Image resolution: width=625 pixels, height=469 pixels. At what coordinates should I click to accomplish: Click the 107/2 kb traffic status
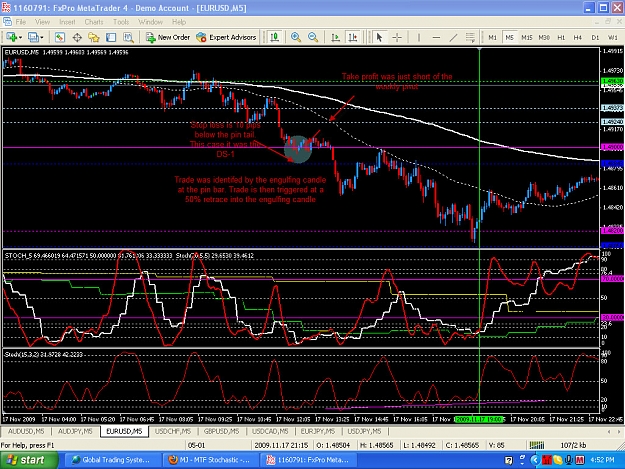pyautogui.click(x=573, y=445)
